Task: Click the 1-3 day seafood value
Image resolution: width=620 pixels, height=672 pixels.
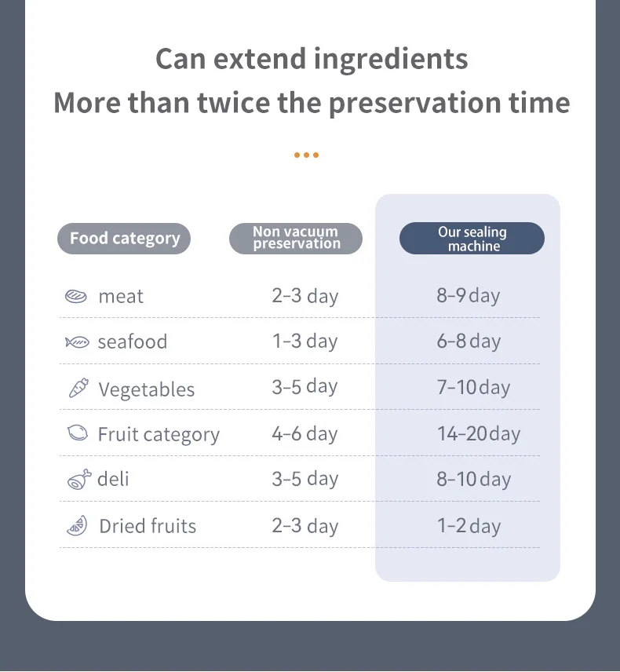Action: (305, 341)
